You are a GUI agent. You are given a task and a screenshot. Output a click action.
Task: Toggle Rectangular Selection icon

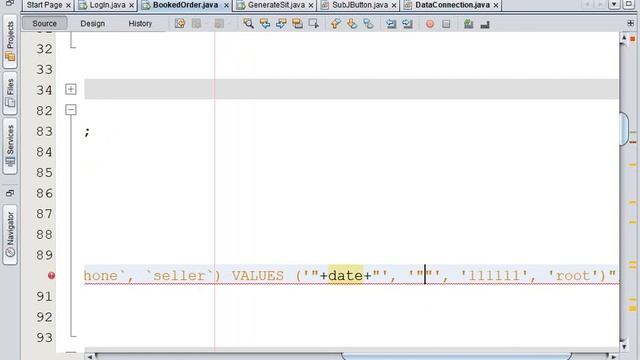[313, 24]
